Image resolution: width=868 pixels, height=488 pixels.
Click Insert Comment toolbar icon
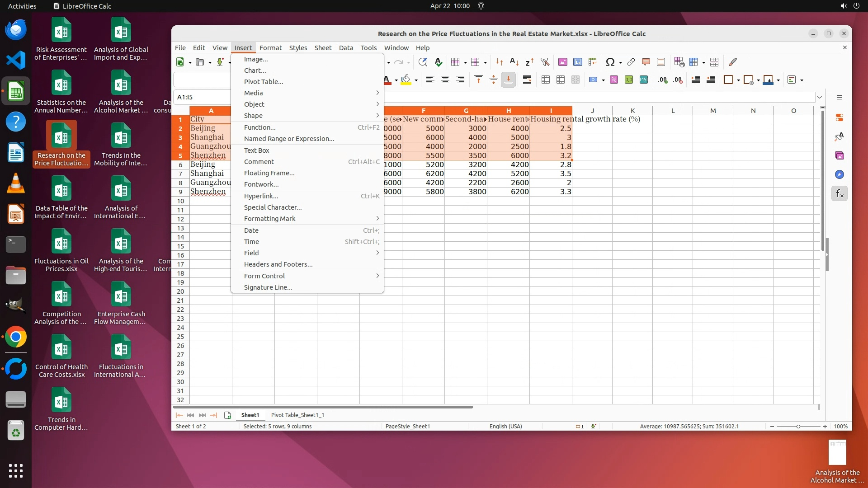[x=646, y=62]
